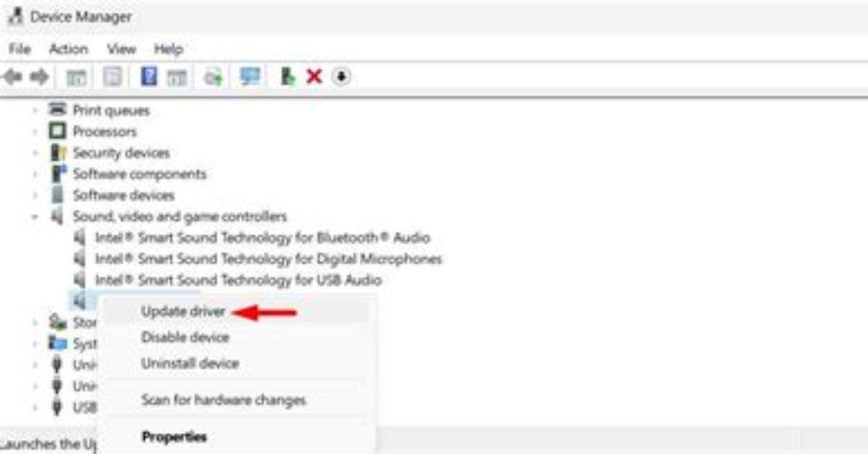Expand the Print queues node
The image size is (868, 454).
(x=35, y=111)
